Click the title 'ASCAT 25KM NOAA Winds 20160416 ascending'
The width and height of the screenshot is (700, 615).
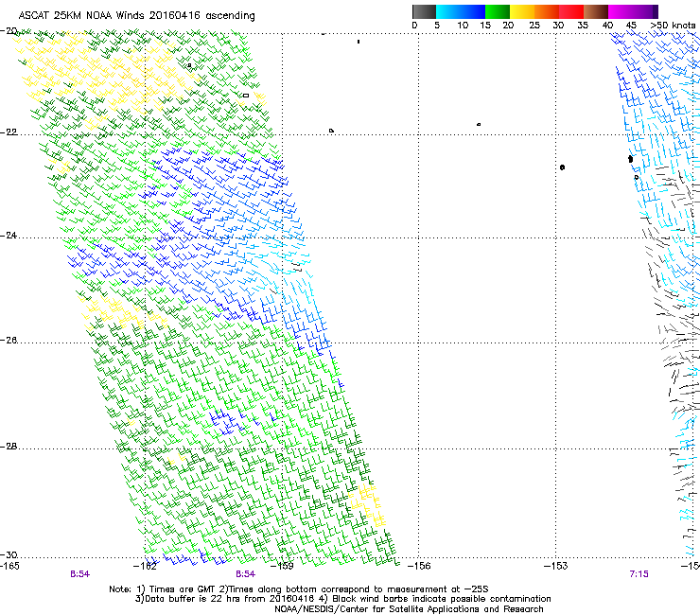pyautogui.click(x=136, y=16)
